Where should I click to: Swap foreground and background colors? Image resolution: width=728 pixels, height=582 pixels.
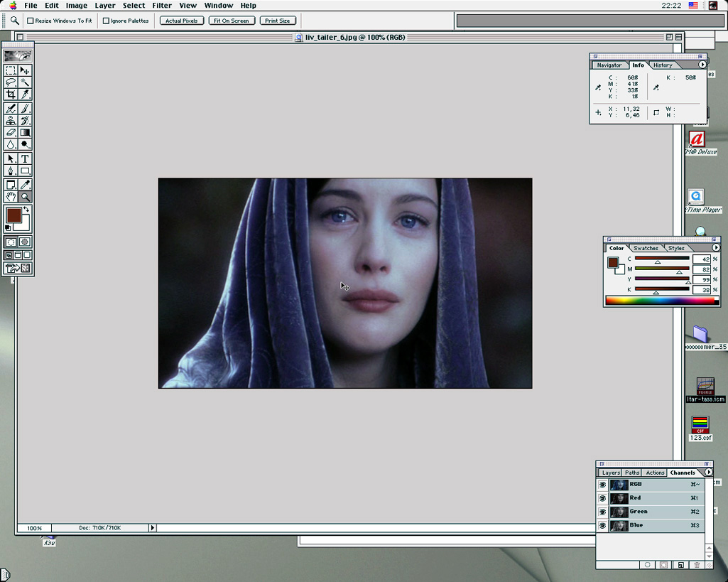26,210
